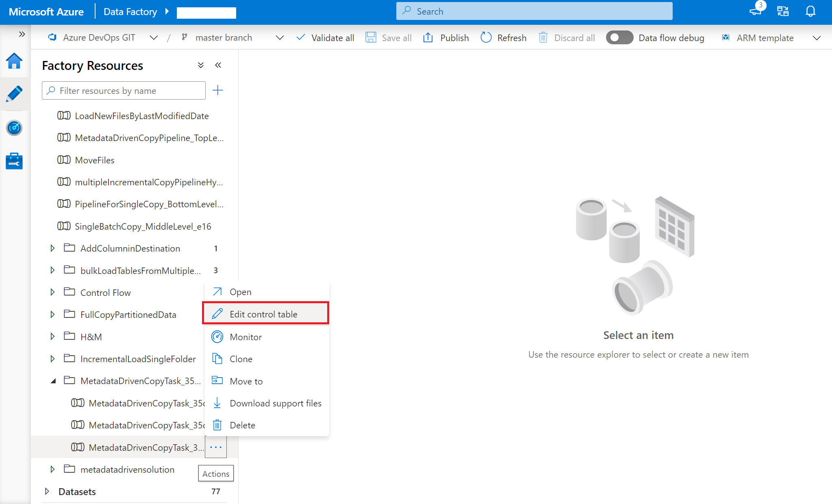This screenshot has width=832, height=504.
Task: Click the collapse Factory Resources panel icon
Action: coord(217,65)
